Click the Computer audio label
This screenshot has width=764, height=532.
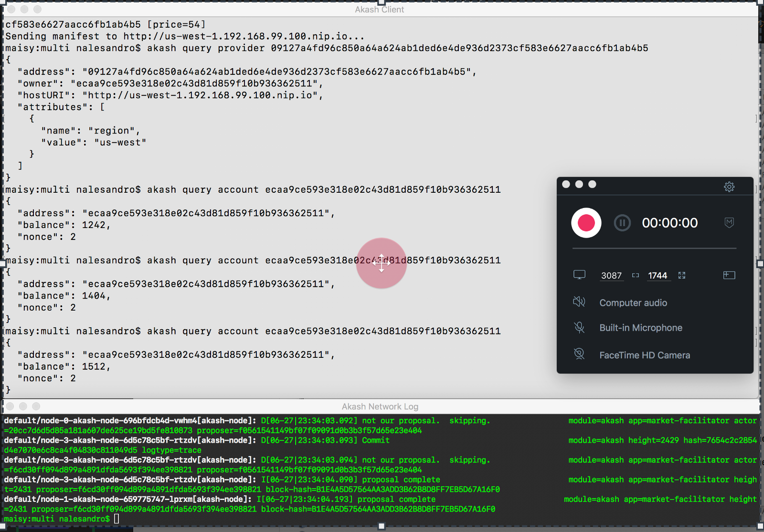(633, 303)
